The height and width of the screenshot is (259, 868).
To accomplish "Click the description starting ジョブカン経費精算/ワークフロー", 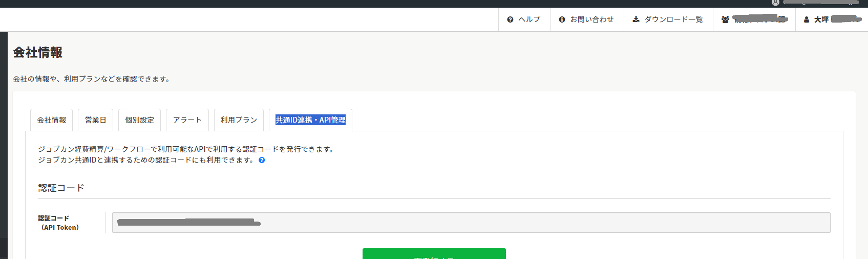I will click(186, 149).
